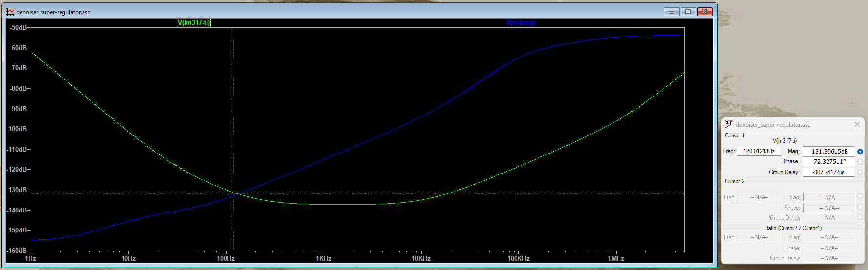This screenshot has height=270, width=868.
Task: Close the cursor readout dialog
Action: (x=857, y=124)
